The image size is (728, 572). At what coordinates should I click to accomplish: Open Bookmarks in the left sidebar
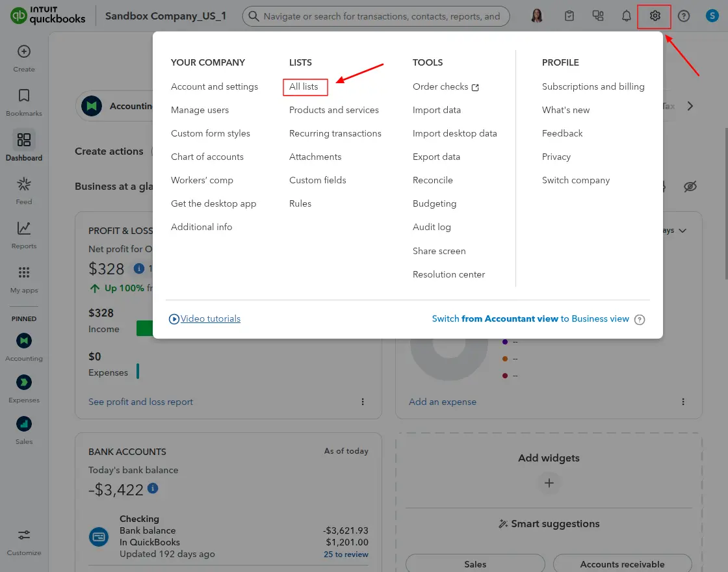(24, 96)
